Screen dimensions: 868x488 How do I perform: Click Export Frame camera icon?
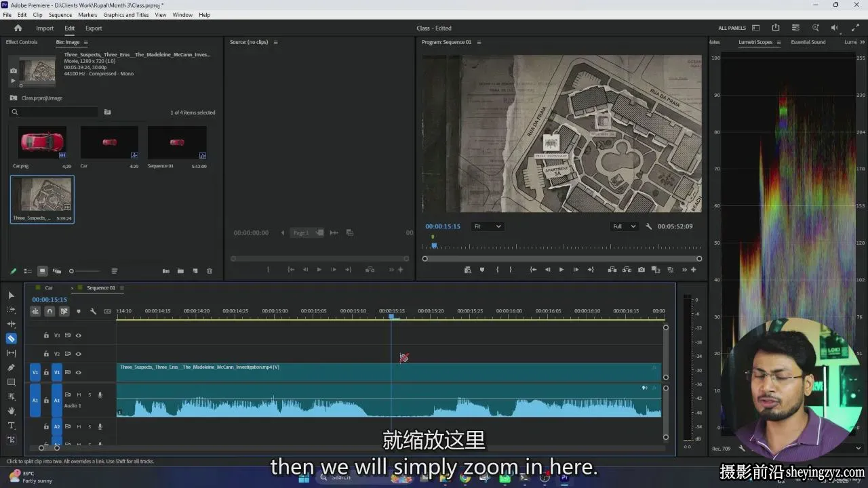(642, 270)
